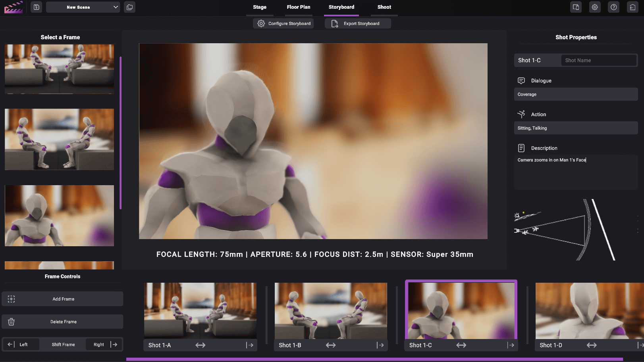Switch to the Floor Plan tab
Screen dimensions: 644x362
click(x=299, y=7)
